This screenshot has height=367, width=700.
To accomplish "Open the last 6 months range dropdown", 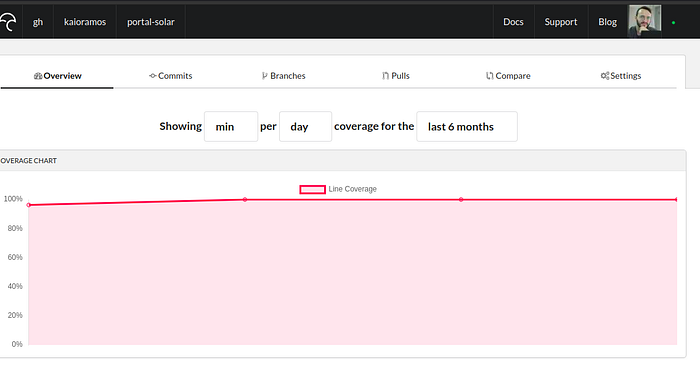I will click(467, 127).
